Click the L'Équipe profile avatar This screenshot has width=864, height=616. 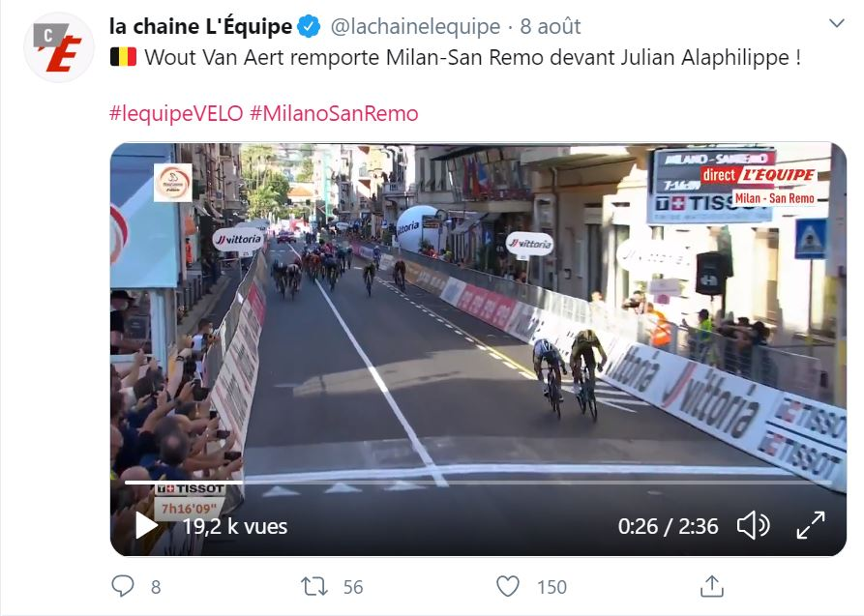(59, 47)
